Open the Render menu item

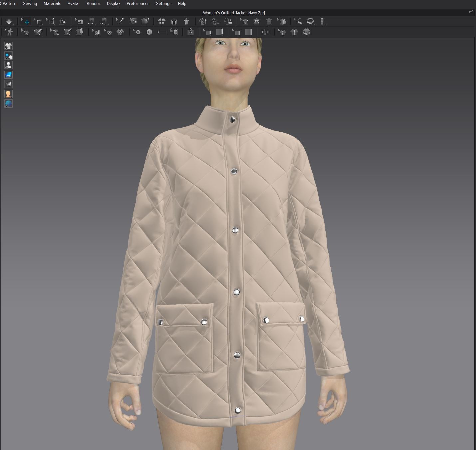click(93, 4)
